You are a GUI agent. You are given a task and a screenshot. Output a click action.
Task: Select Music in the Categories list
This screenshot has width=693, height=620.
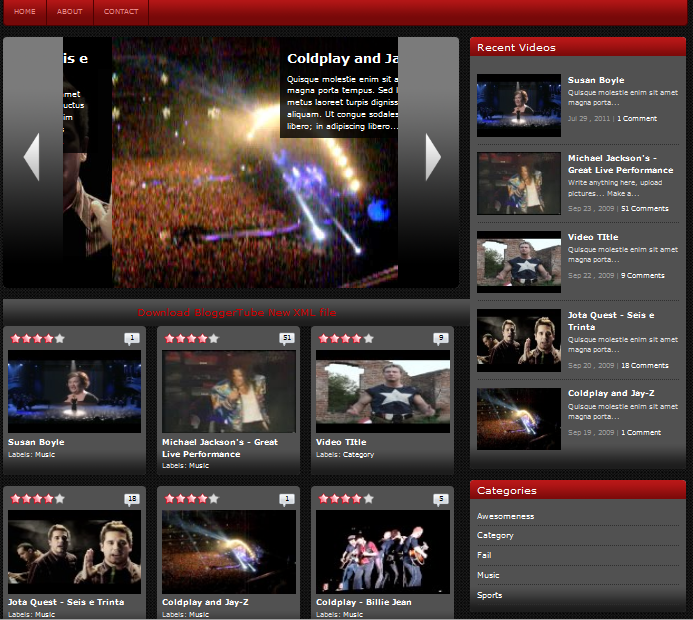pyautogui.click(x=488, y=575)
